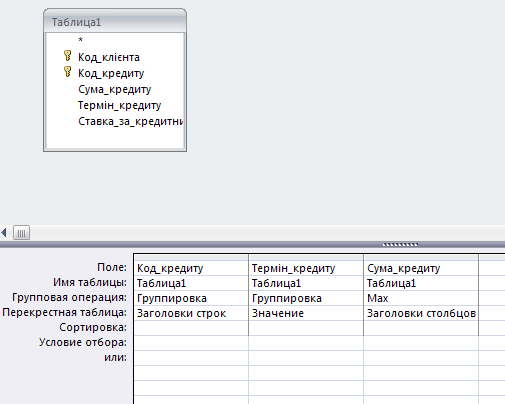Open the Поле cell containing Термін_кредиту
Viewport: 505px width, 404px height.
click(x=306, y=268)
